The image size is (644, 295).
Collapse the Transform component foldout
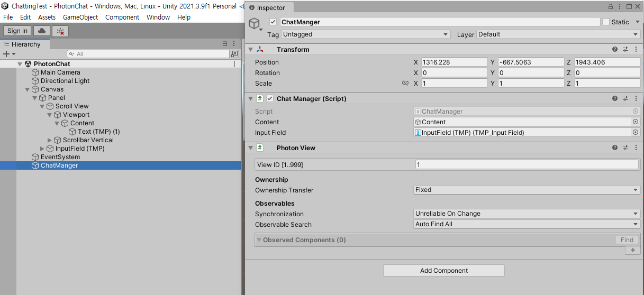coord(250,49)
